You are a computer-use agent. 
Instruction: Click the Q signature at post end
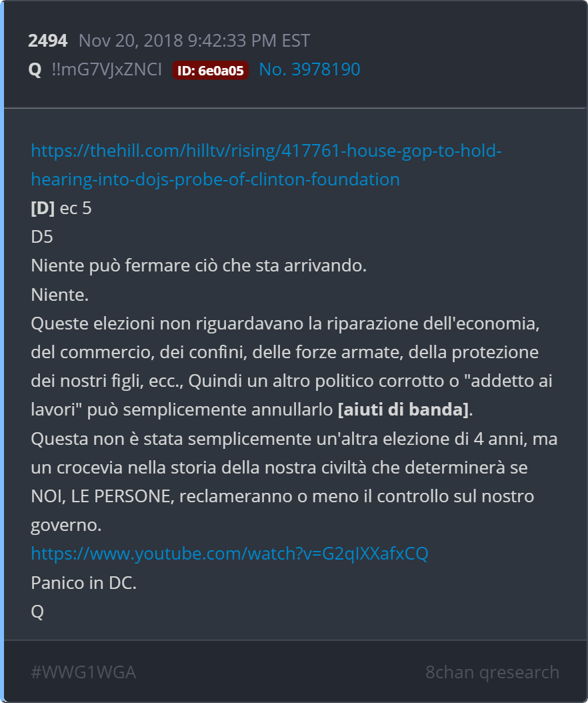coord(37,612)
